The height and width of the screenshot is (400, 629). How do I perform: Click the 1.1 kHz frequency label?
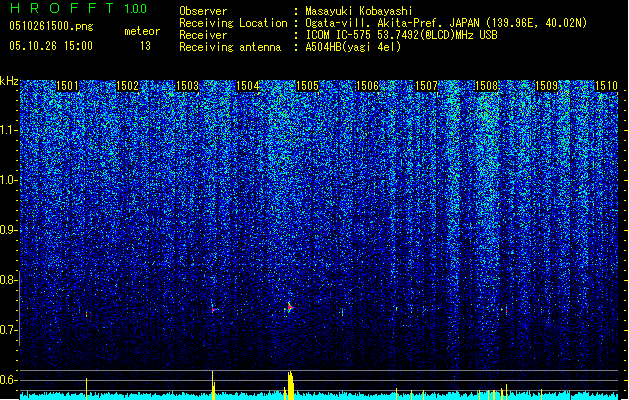click(x=9, y=130)
